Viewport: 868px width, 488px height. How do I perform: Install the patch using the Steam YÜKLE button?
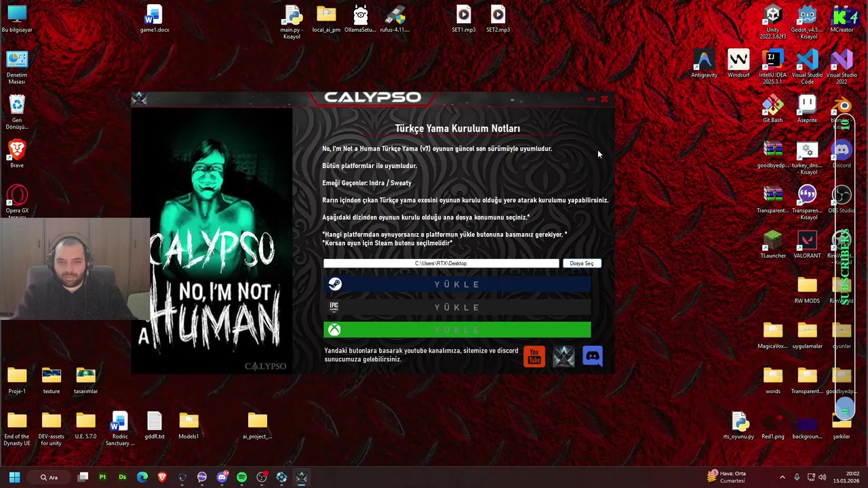click(x=457, y=285)
